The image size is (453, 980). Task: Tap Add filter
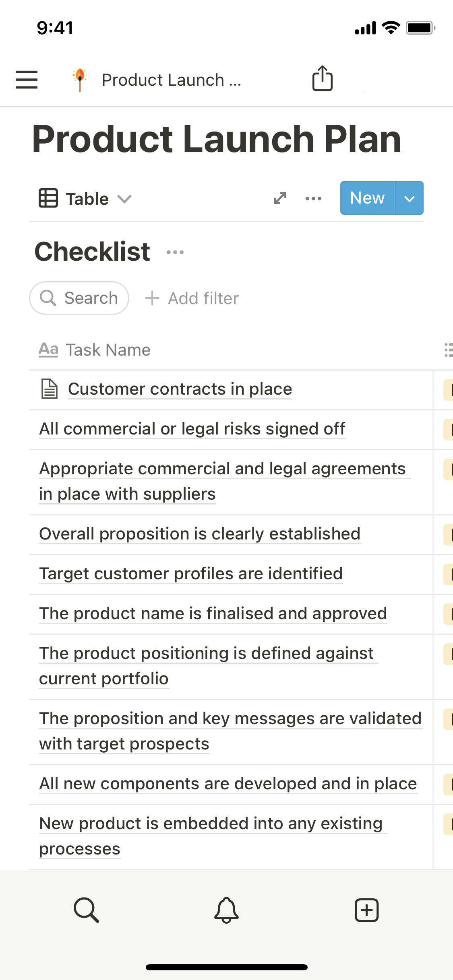click(192, 299)
